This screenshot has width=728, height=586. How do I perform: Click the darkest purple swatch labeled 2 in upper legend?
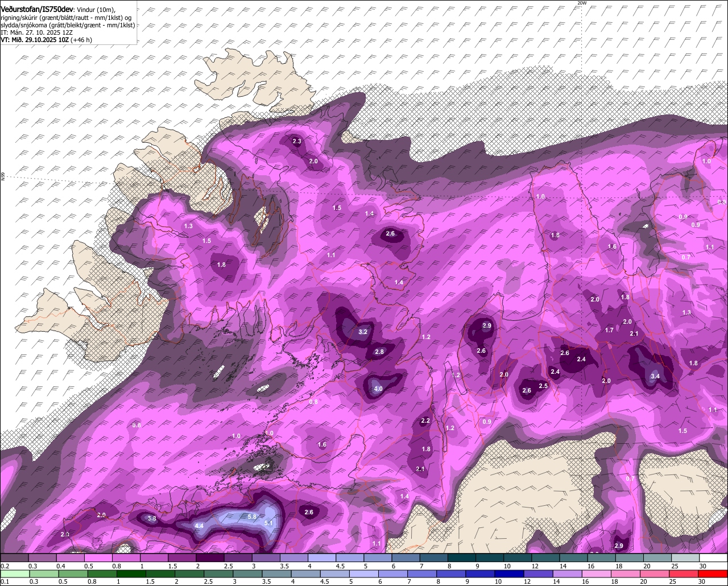(x=210, y=557)
